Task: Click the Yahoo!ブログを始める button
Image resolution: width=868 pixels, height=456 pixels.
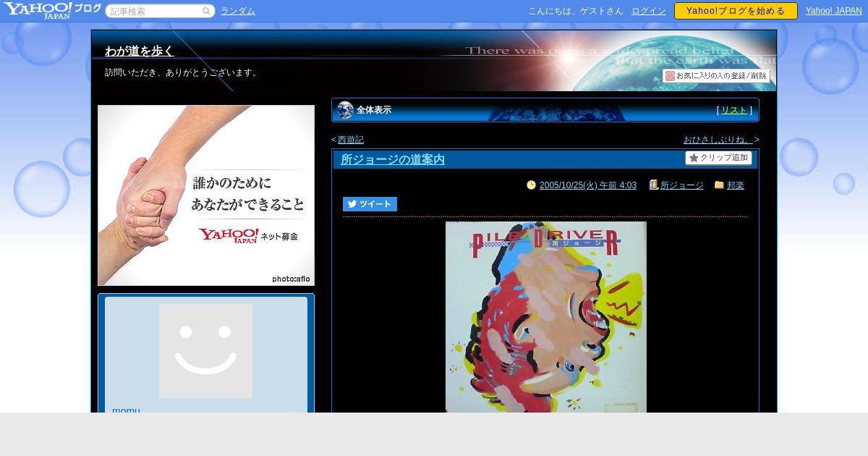Action: 736,11
